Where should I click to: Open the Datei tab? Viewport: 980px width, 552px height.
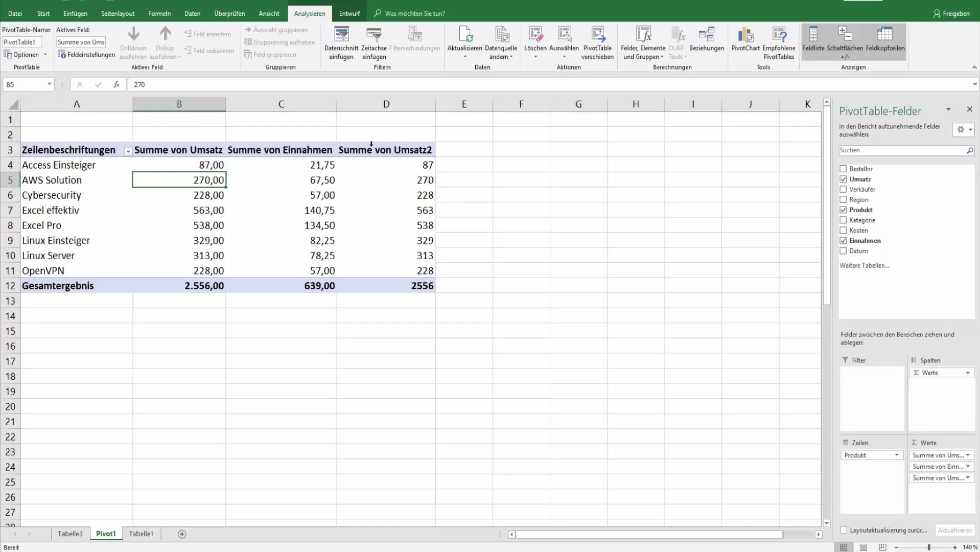15,13
